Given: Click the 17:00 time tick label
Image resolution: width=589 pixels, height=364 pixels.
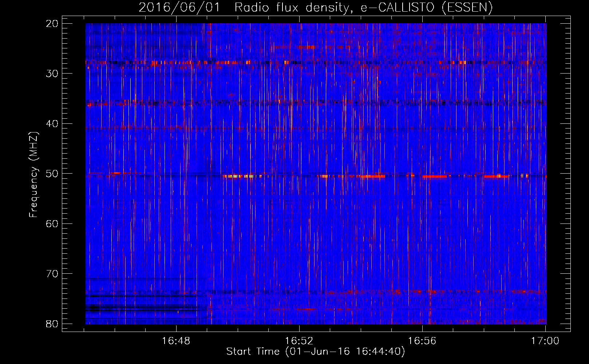Looking at the screenshot, I should [x=545, y=341].
